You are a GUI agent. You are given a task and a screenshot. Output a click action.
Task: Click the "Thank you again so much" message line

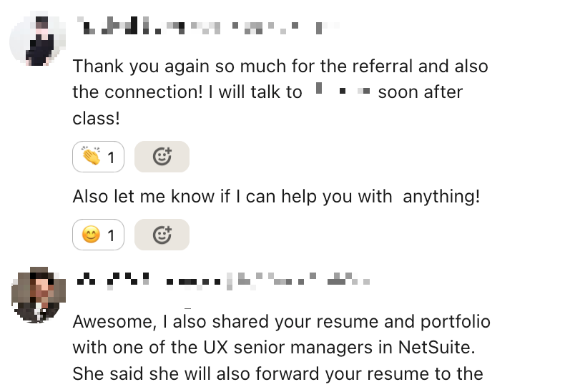point(280,67)
